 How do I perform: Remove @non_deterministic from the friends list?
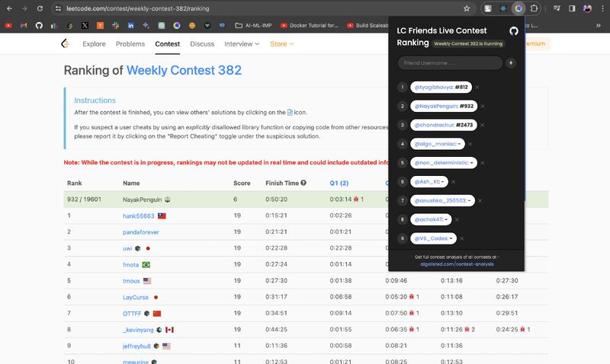pos(483,163)
